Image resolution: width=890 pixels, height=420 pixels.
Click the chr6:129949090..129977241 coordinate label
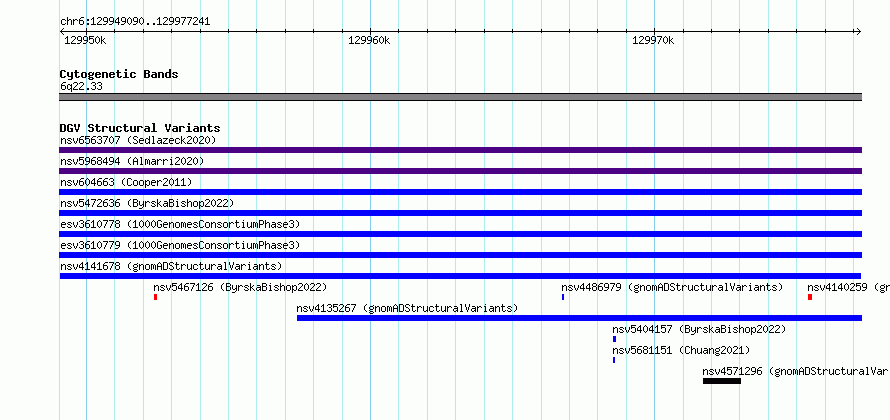pyautogui.click(x=135, y=22)
